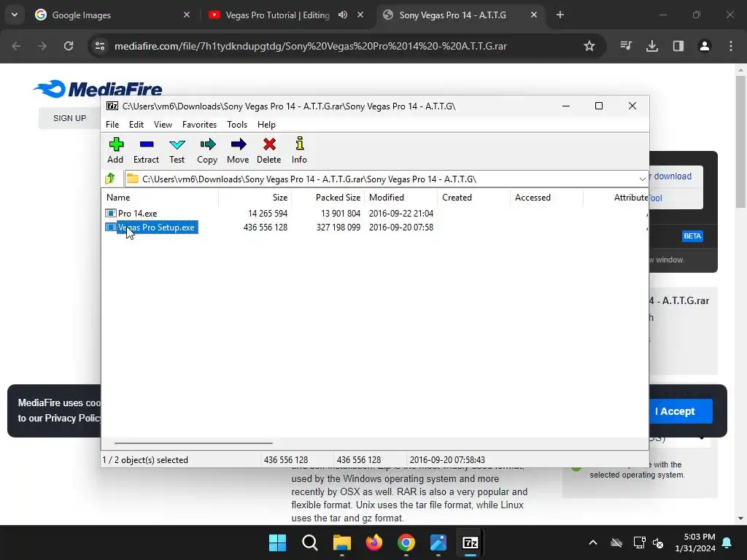This screenshot has height=560, width=747.
Task: Open taskbar clock showing 5:03 PM
Action: tap(695, 542)
